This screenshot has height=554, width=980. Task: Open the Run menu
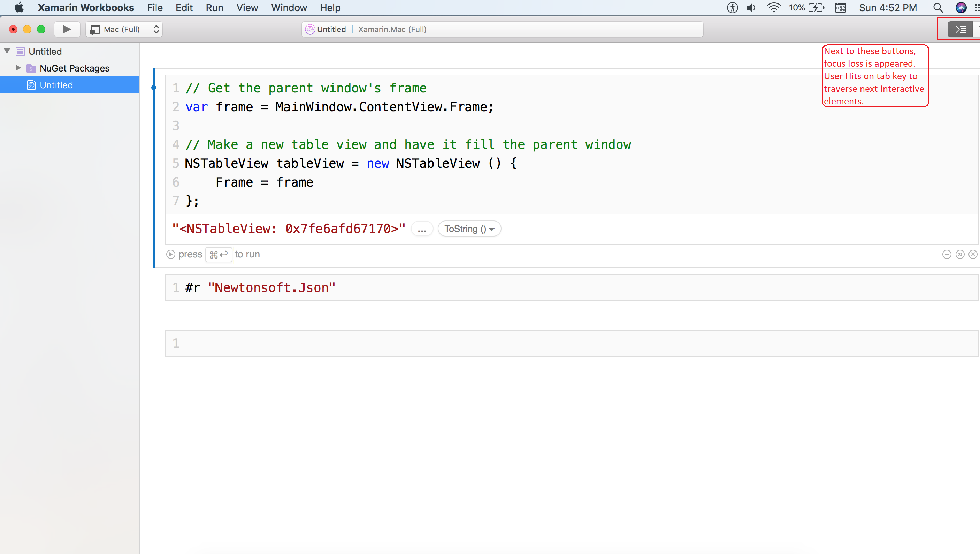214,8
